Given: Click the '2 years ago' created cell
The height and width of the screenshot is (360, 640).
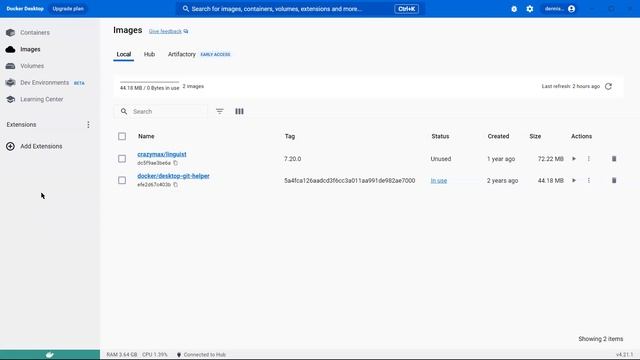Looking at the screenshot, I should point(502,181).
